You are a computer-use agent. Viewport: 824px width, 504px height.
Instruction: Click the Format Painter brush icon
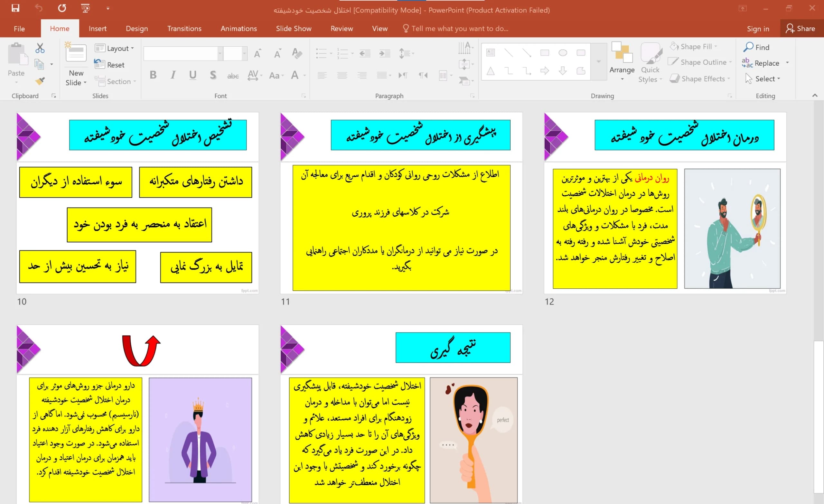click(40, 81)
